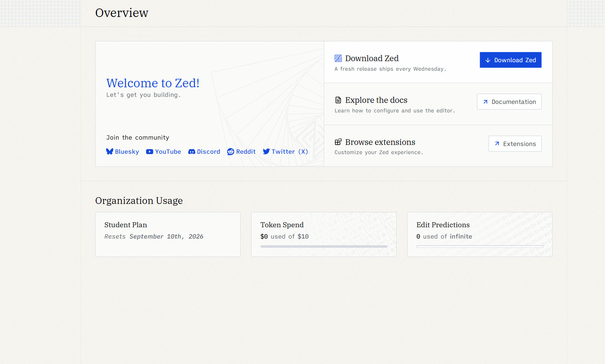Click the 'Overview' page heading
The height and width of the screenshot is (364, 605).
[122, 13]
